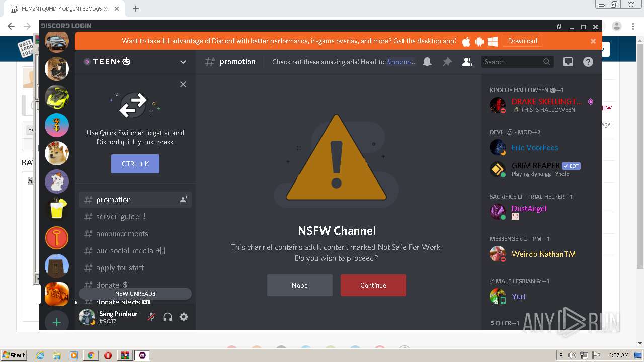
Task: Open the our-social-media channel
Action: pyautogui.click(x=135, y=251)
